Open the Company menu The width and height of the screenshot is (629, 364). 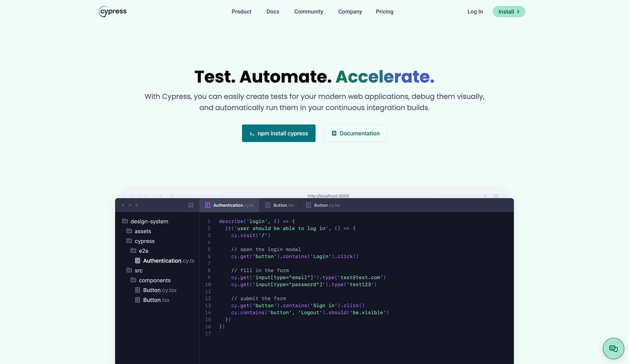point(350,12)
